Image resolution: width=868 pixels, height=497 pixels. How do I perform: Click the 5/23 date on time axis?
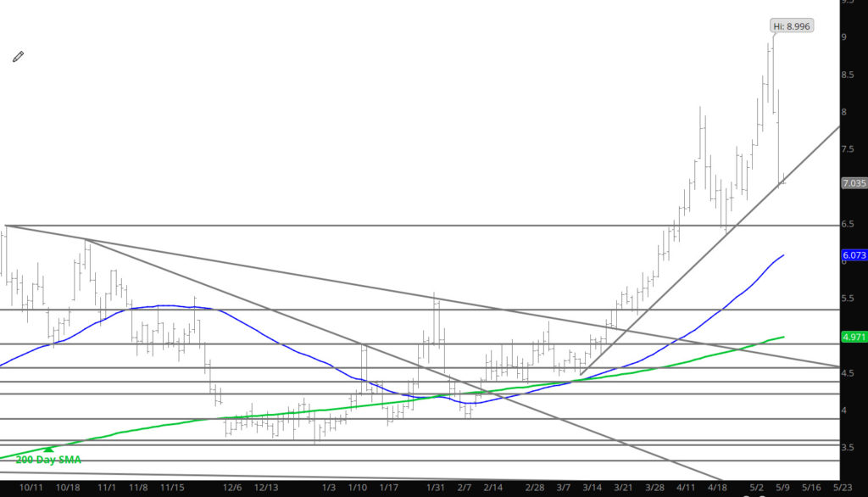point(842,488)
